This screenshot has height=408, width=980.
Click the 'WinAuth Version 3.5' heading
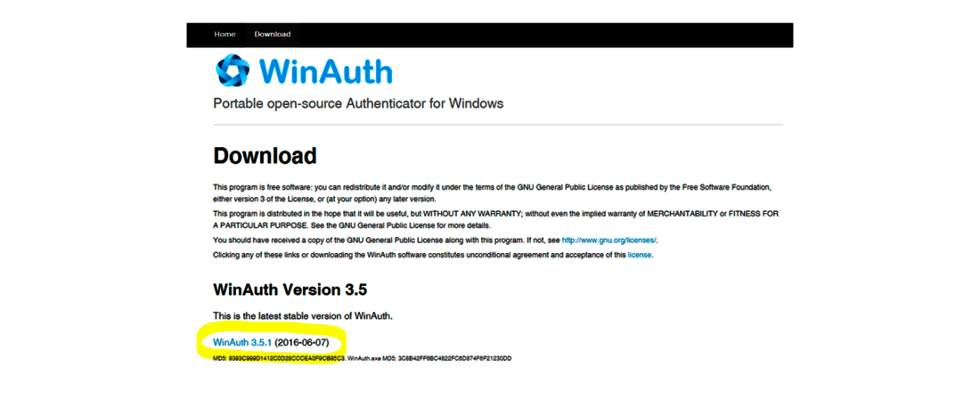290,290
